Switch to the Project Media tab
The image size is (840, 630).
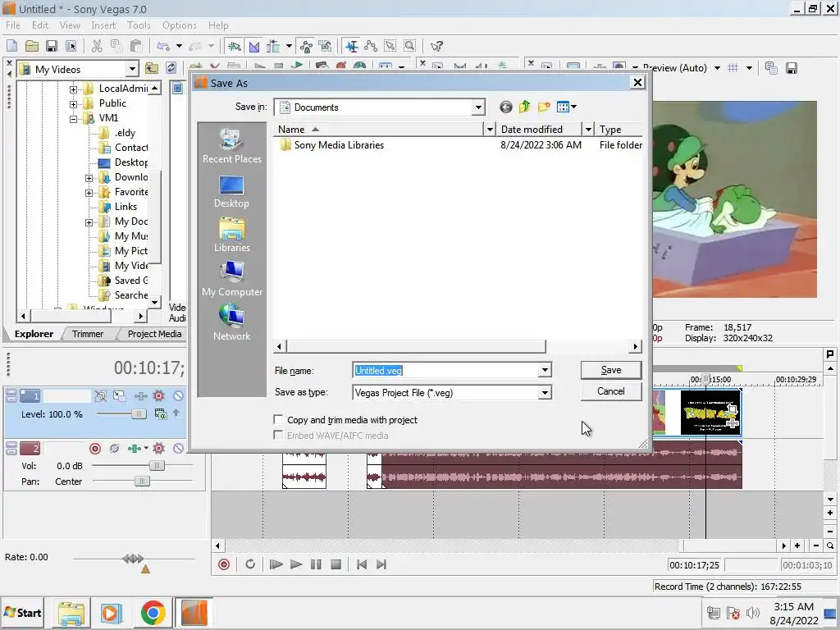pos(154,334)
